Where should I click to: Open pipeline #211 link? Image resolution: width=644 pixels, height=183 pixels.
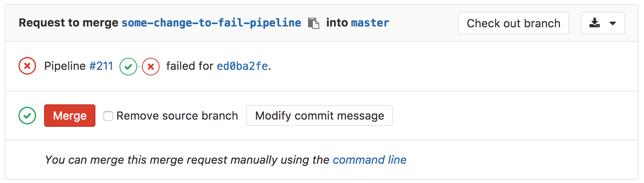click(x=101, y=66)
